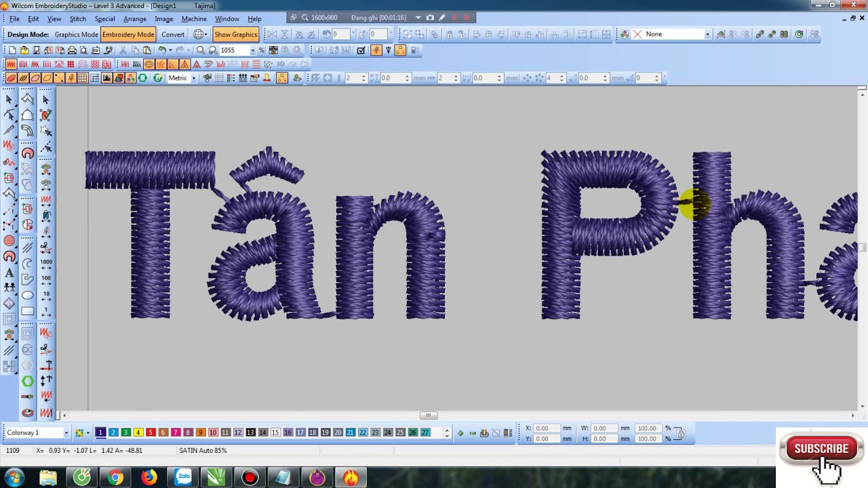Click the Cut scissors icon
Image resolution: width=868 pixels, height=488 pixels.
123,50
